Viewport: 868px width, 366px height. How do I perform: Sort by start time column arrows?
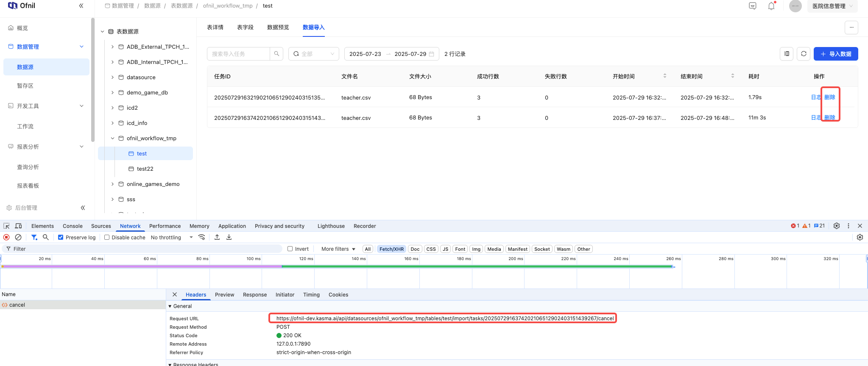tap(665, 76)
